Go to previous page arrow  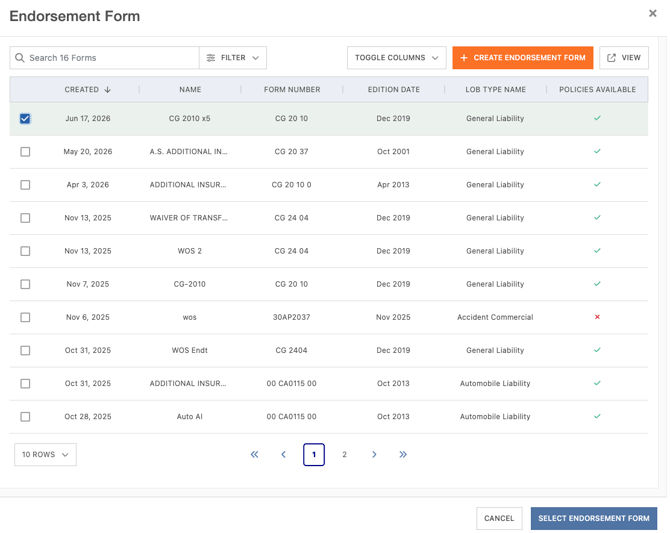coord(283,454)
